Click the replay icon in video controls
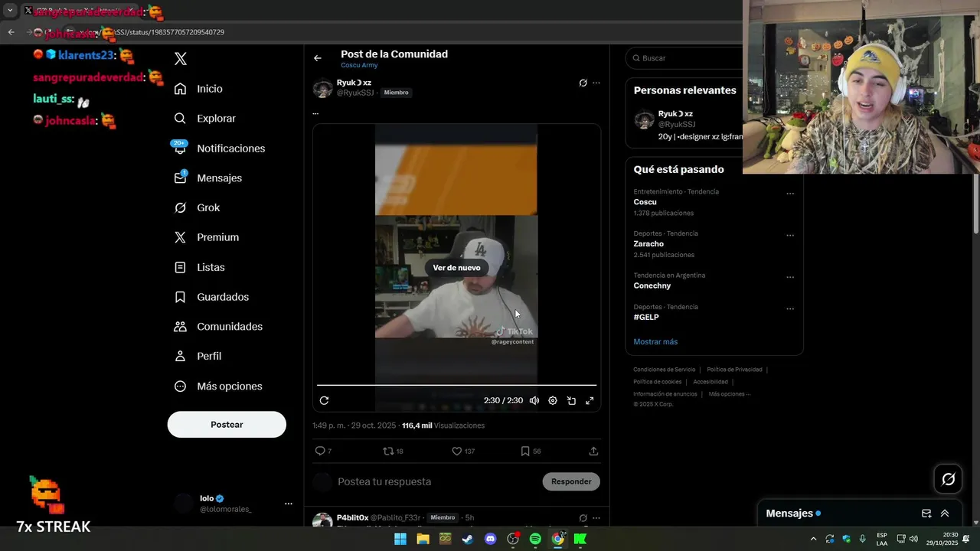Viewport: 980px width, 551px height. [x=324, y=400]
